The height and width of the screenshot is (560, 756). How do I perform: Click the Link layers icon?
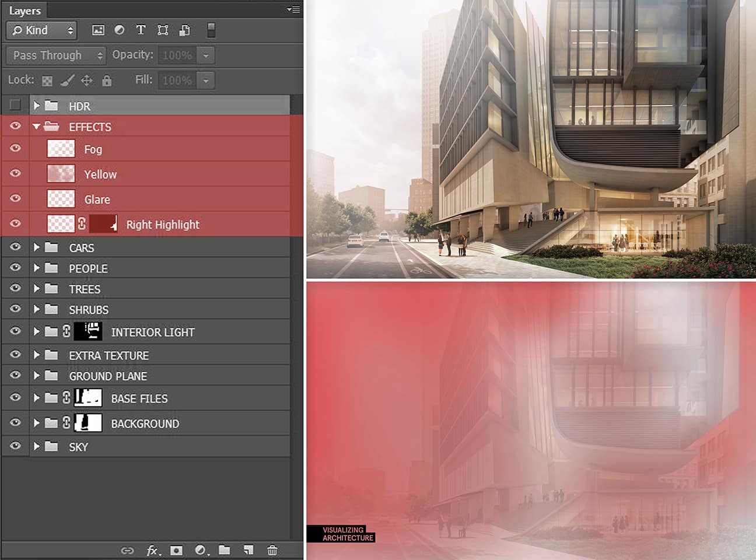(127, 550)
